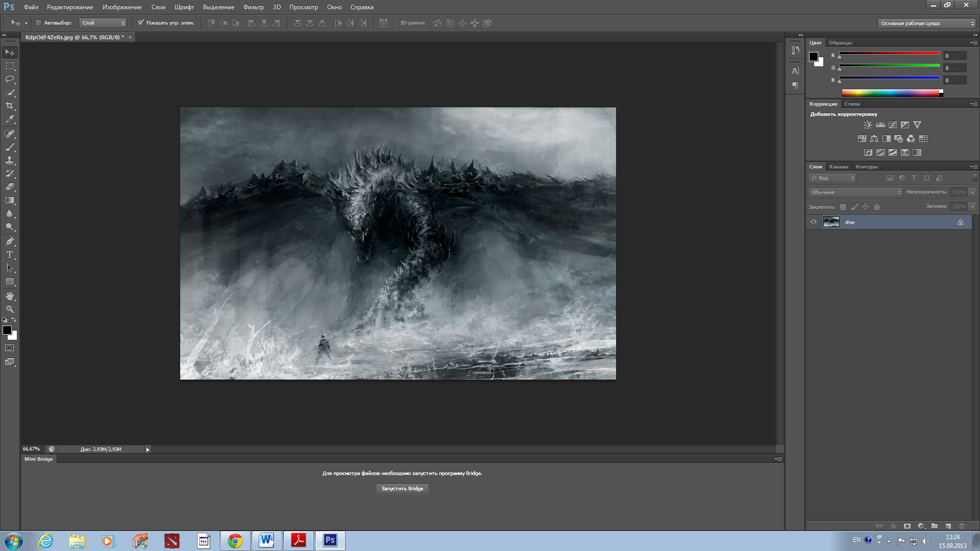Open Основная рабочая среда workspace dropdown
The height and width of the screenshot is (551, 980).
(926, 23)
